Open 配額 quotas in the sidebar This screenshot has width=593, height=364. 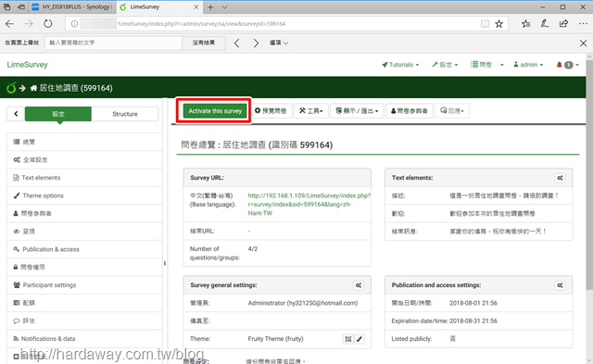tap(84, 303)
